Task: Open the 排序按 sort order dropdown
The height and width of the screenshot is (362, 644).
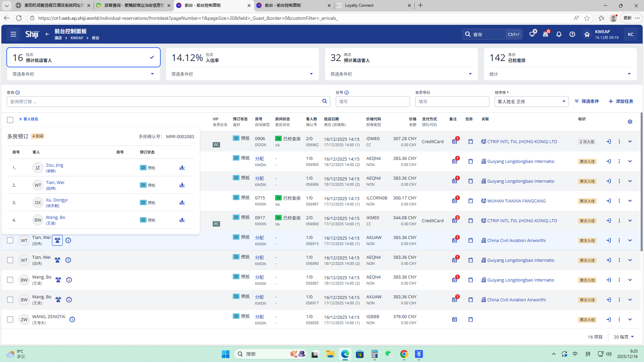Action: coord(531,102)
